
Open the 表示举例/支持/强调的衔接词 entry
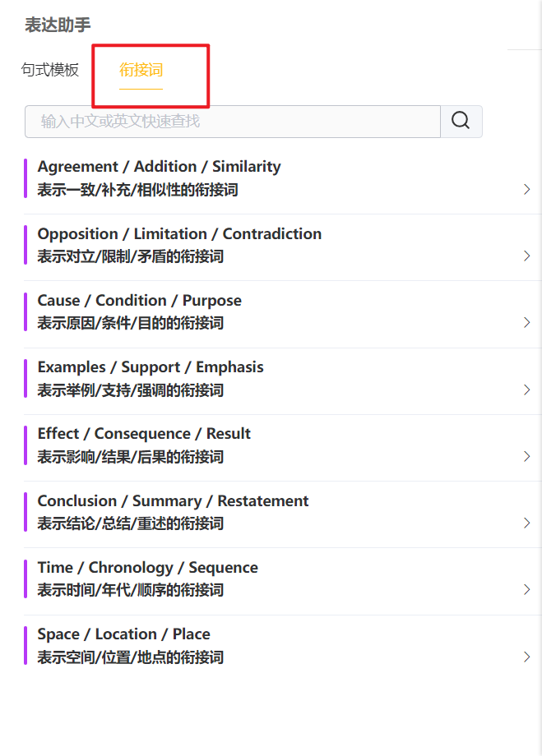pyautogui.click(x=130, y=390)
